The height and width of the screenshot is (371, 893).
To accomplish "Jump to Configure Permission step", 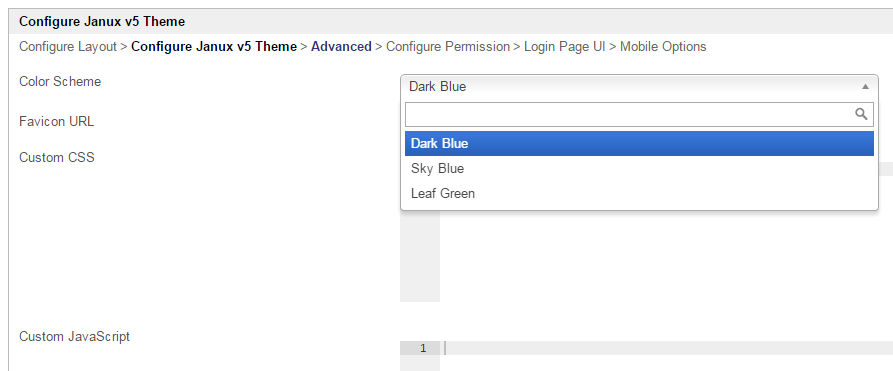I will click(448, 47).
